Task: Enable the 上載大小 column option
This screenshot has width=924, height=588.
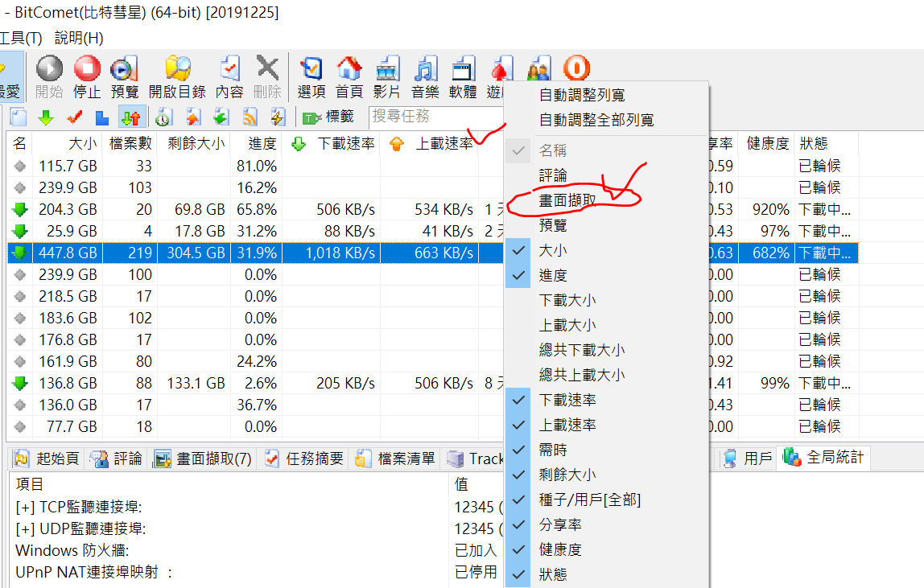Action: (x=607, y=325)
